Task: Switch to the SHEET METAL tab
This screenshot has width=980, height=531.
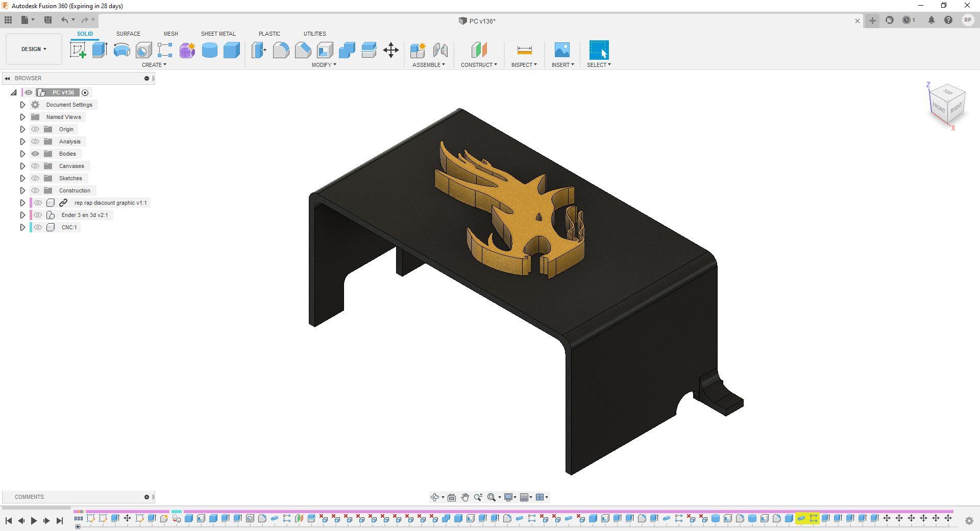Action: pyautogui.click(x=218, y=34)
